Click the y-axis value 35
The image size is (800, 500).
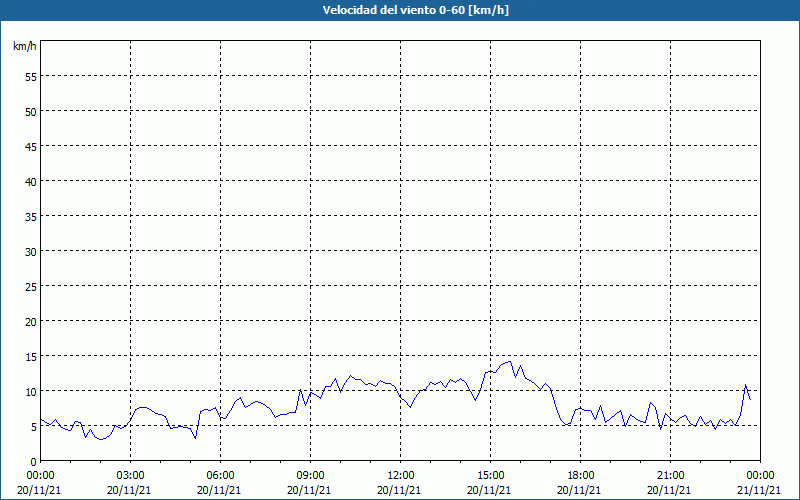click(x=31, y=216)
